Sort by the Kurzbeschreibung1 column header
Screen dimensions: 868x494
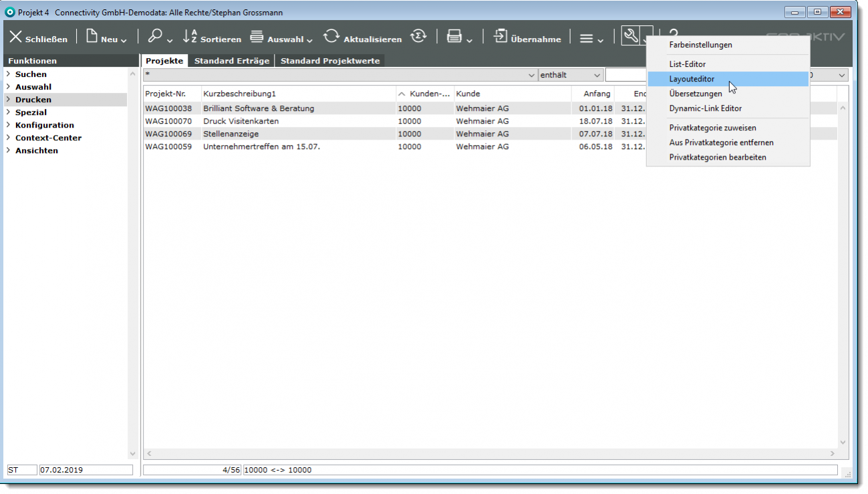point(239,94)
